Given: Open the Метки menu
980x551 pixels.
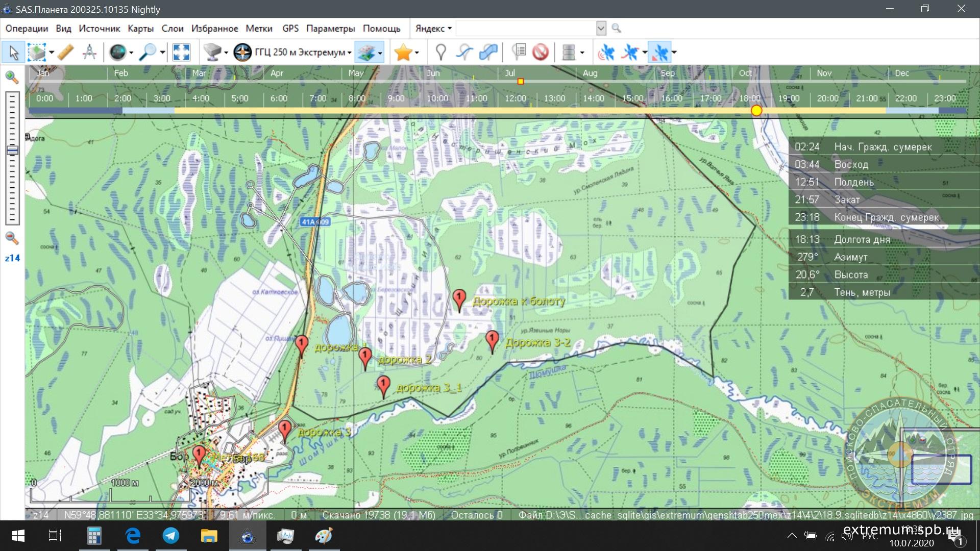Looking at the screenshot, I should click(259, 29).
